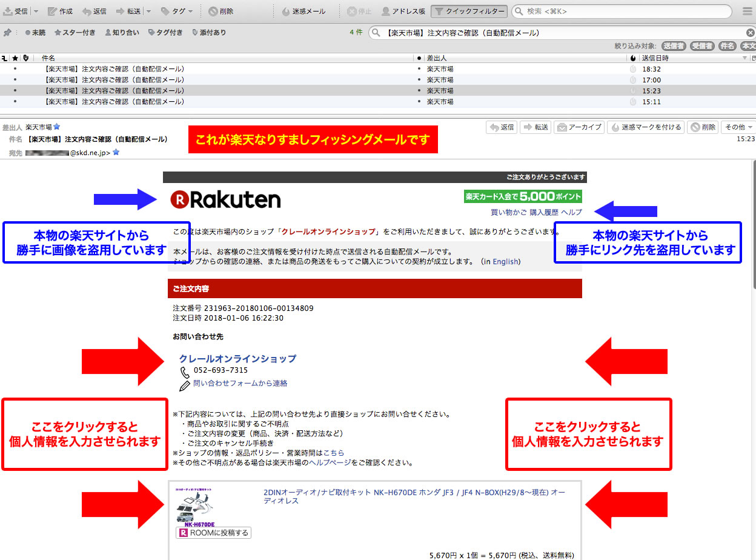Open the ヘルプページ link

point(330,463)
